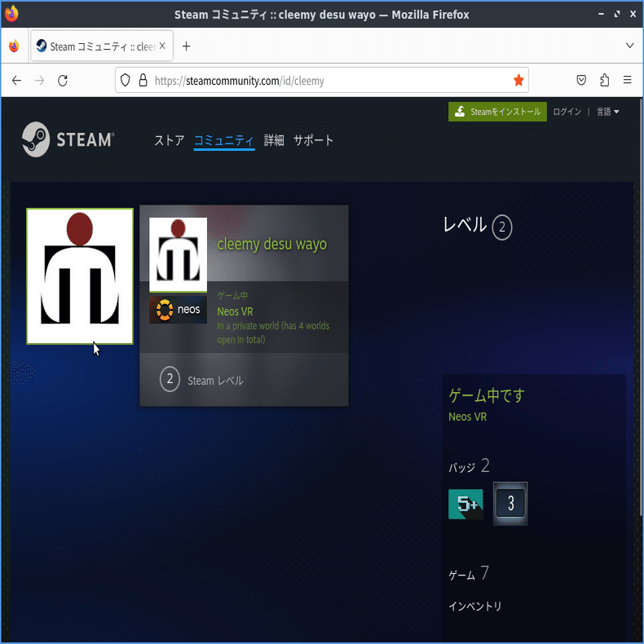Click the Neos VR game logo thumbnail
This screenshot has height=644, width=644.
click(x=178, y=310)
